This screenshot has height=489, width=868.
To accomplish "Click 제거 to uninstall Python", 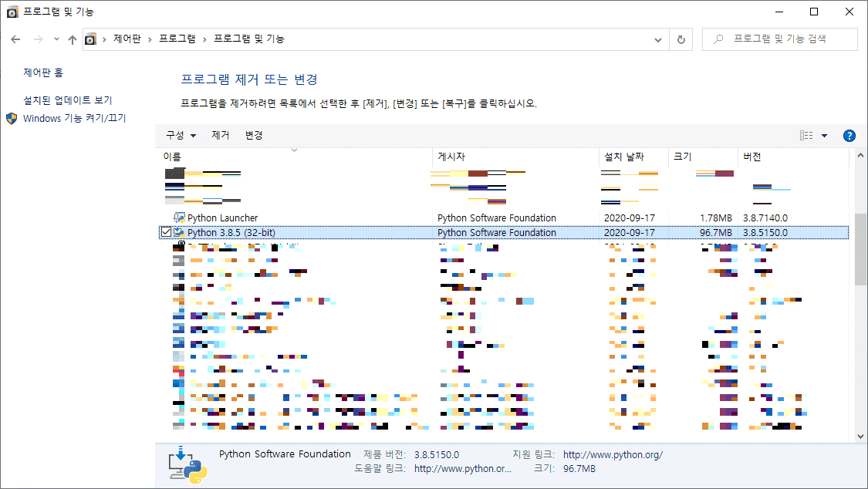I will tap(221, 135).
